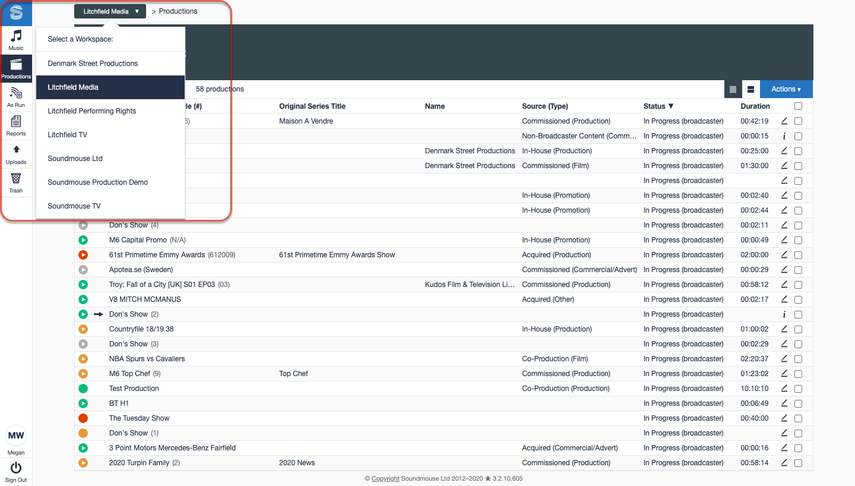The width and height of the screenshot is (855, 486).
Task: Check the 2020 Turpin Family row checkbox
Action: [798, 463]
